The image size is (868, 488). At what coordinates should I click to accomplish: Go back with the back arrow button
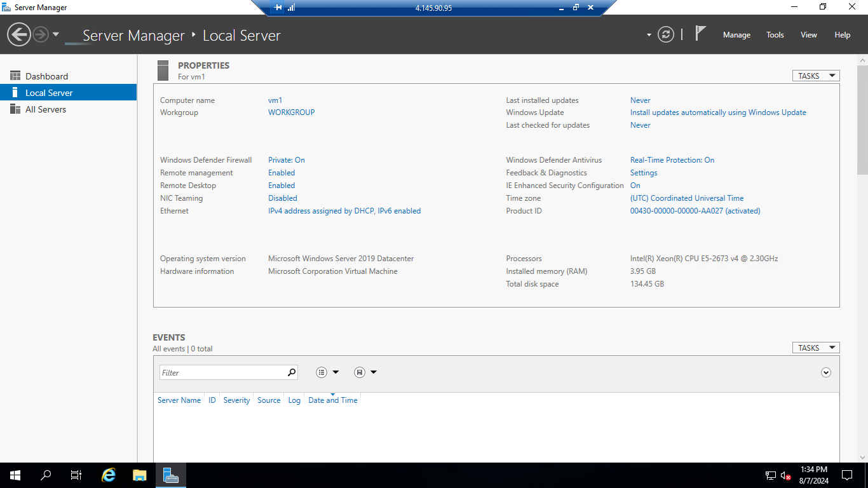[x=19, y=34]
